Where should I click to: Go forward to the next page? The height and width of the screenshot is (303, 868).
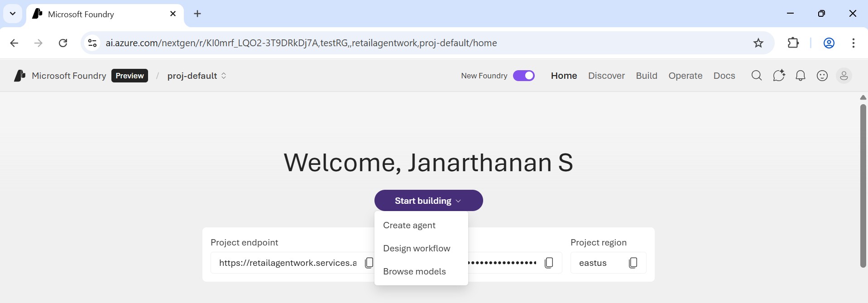(x=38, y=43)
